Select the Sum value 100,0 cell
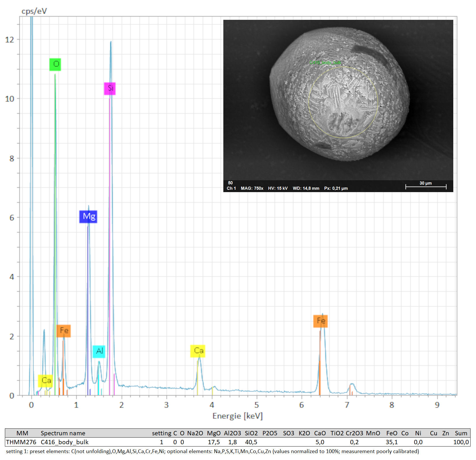Viewport: 476px width, 460px height. click(461, 442)
